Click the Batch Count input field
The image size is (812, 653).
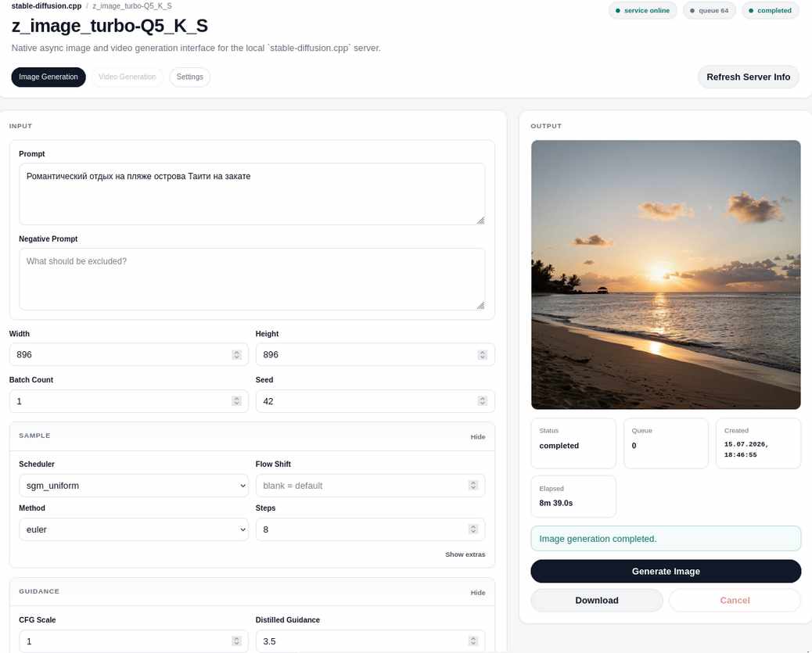coord(128,401)
